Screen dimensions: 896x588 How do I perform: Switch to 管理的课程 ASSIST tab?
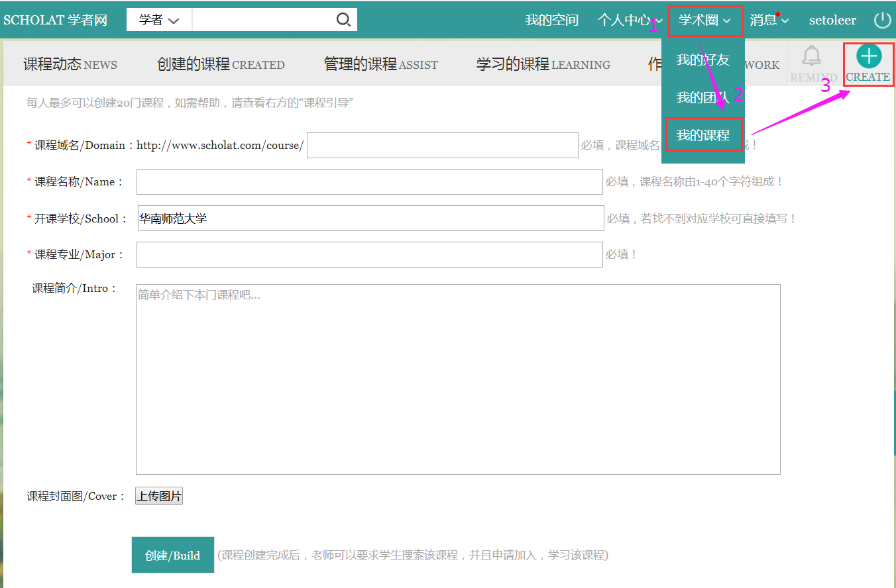(380, 64)
